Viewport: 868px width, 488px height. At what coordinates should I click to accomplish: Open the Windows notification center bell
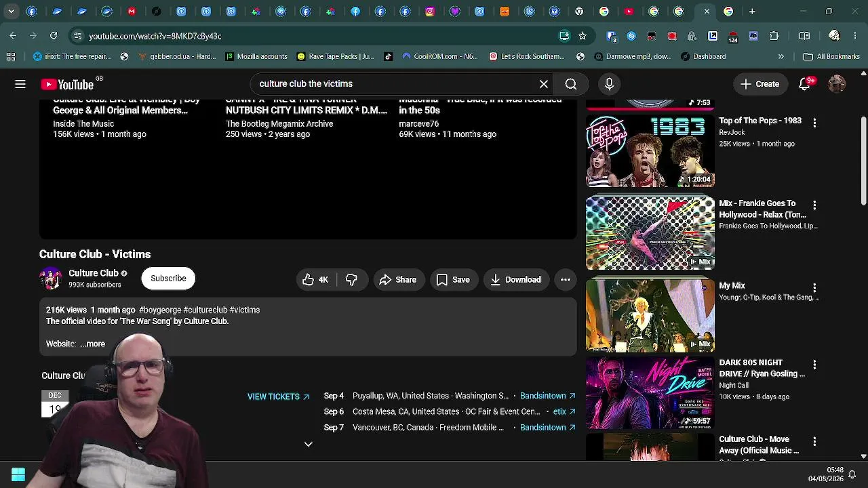point(852,474)
